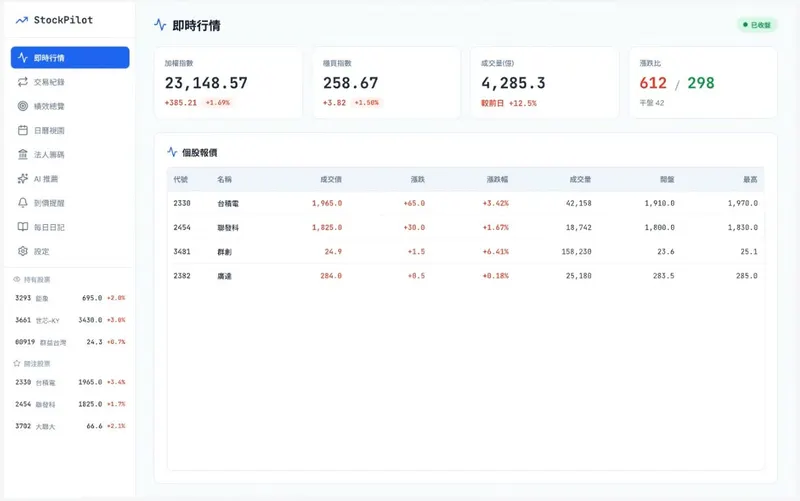Click the price 1,965.0 in the table
Screen dimensions: 800x501
pyautogui.click(x=327, y=203)
